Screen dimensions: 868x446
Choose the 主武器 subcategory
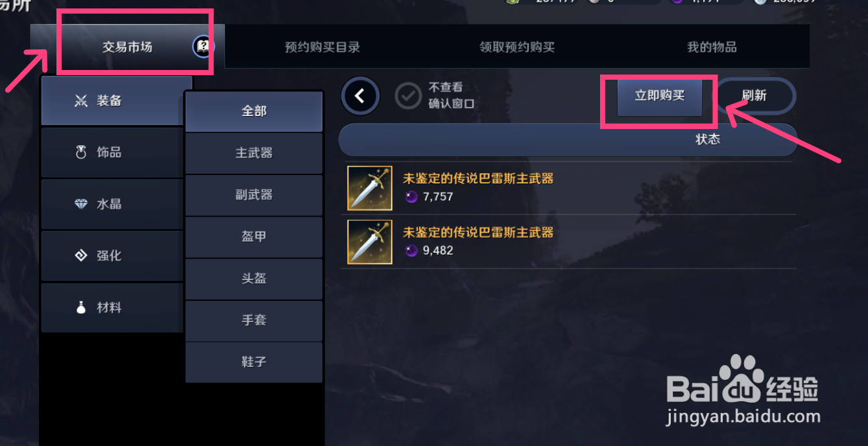click(254, 153)
